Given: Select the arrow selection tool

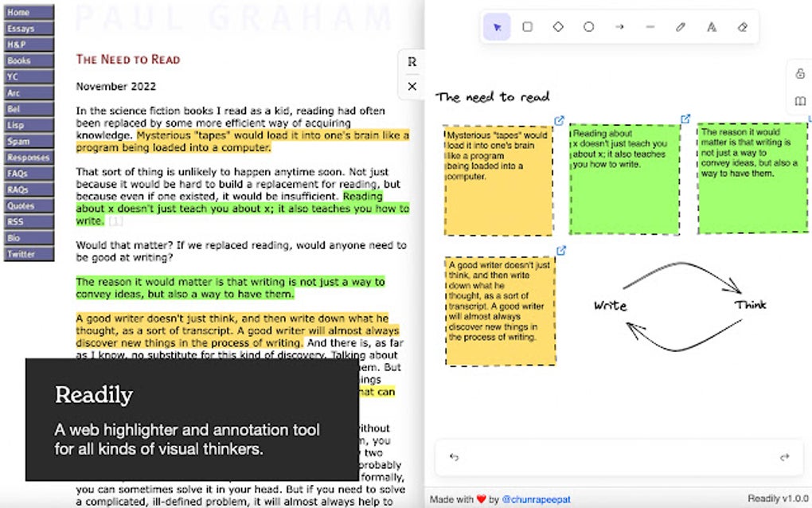Looking at the screenshot, I should coord(497,27).
